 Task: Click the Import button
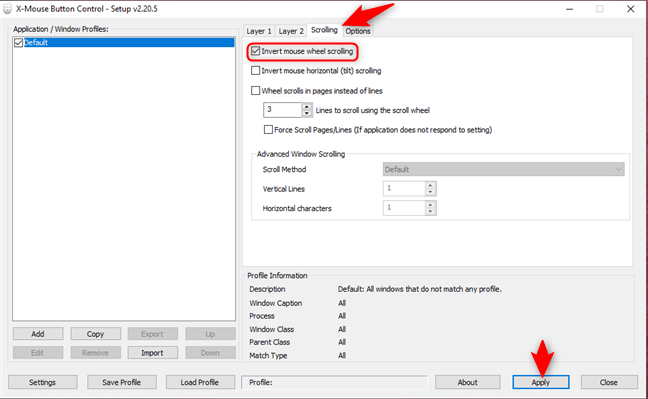tap(152, 353)
